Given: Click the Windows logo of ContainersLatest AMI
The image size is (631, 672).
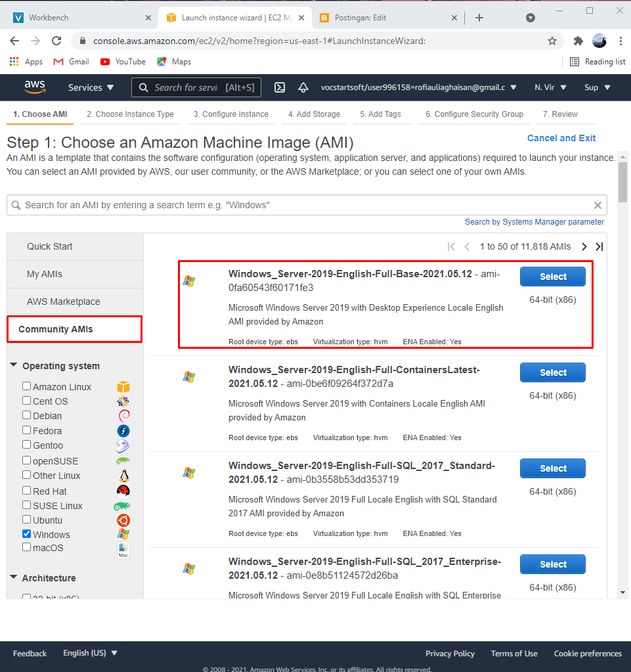Looking at the screenshot, I should click(189, 377).
